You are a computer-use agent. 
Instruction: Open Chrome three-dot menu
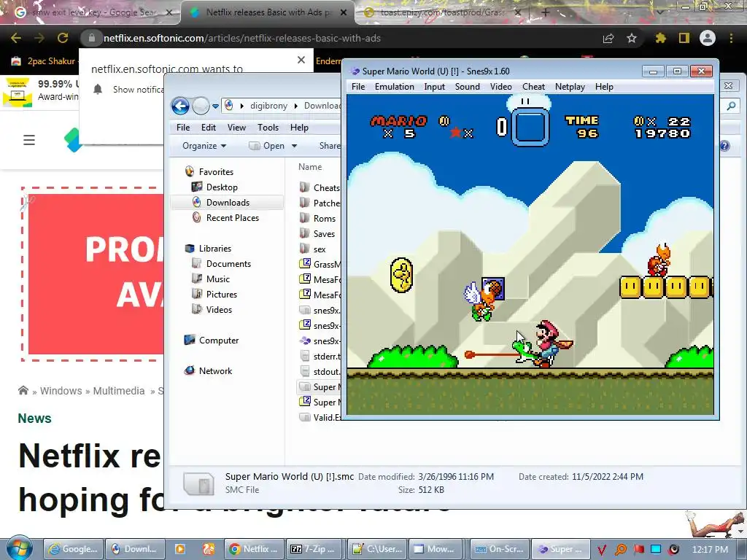coord(731,38)
